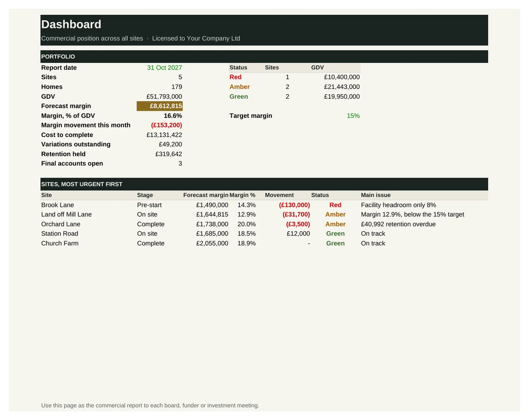Click Brook Lane's Red status cell
Image resolution: width=529 pixels, height=420 pixels.
pyautogui.click(x=335, y=205)
